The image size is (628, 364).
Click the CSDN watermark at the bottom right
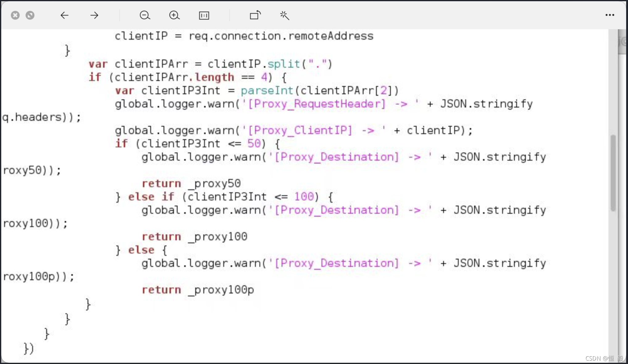tap(604, 358)
